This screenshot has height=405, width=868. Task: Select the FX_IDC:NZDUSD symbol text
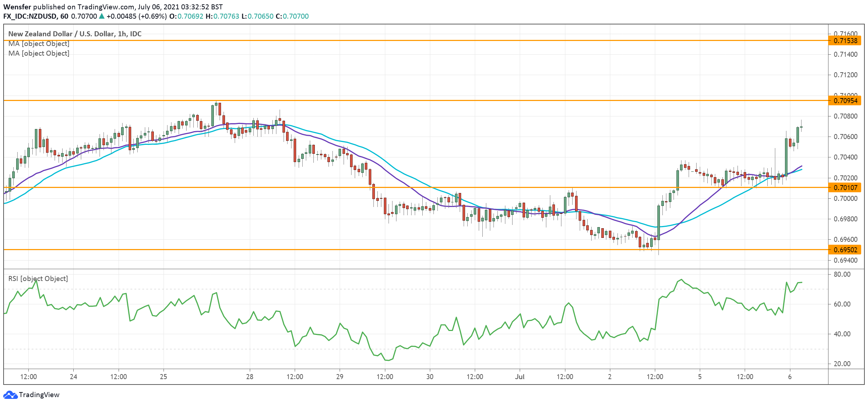point(30,16)
